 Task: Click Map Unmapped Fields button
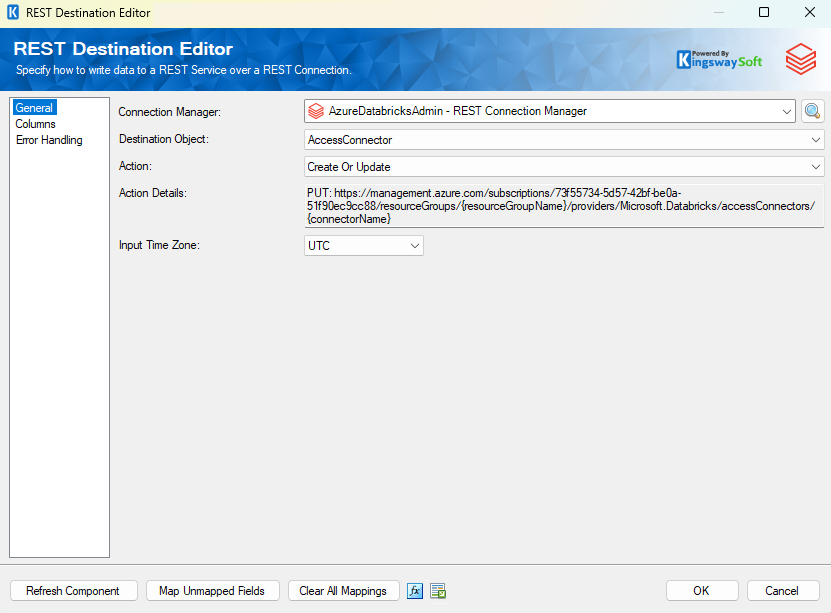click(x=213, y=591)
